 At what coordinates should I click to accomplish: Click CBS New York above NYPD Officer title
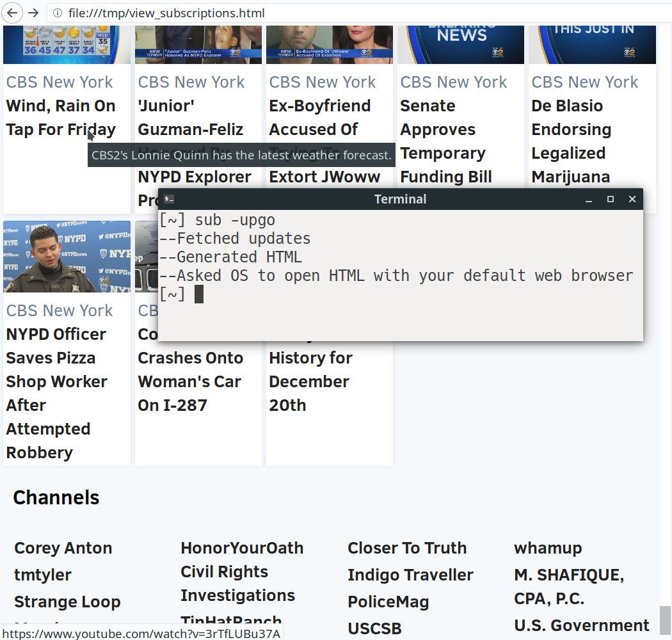(60, 310)
